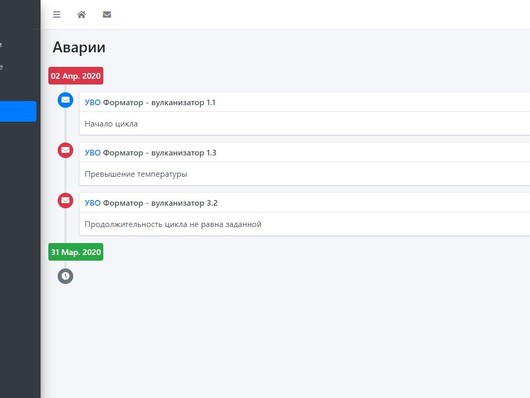Select the 31 Мар. 2020 date label

[76, 252]
